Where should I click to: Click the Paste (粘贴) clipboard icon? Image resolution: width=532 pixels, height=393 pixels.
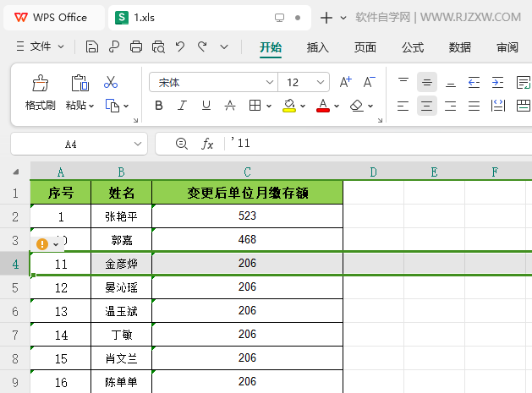click(80, 83)
